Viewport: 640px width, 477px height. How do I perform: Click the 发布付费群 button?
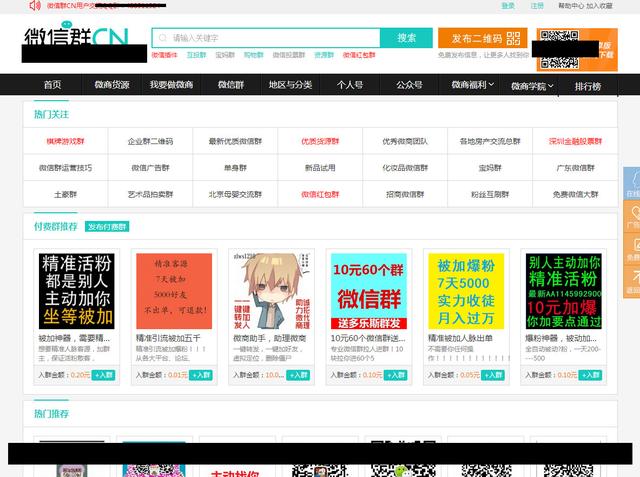pos(107,226)
